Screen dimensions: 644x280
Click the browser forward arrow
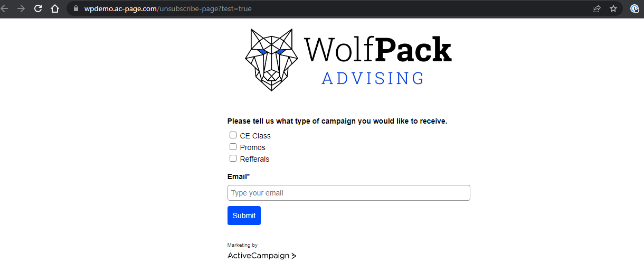coord(21,8)
